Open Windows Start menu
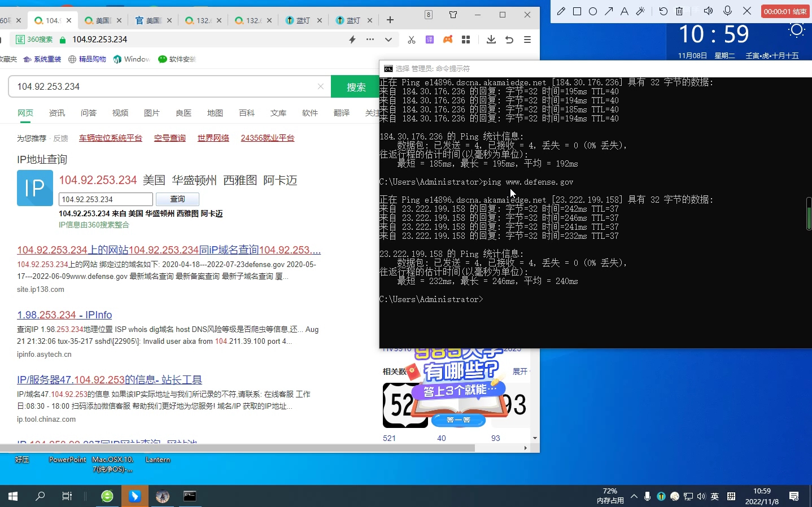Image resolution: width=812 pixels, height=507 pixels. tap(13, 496)
